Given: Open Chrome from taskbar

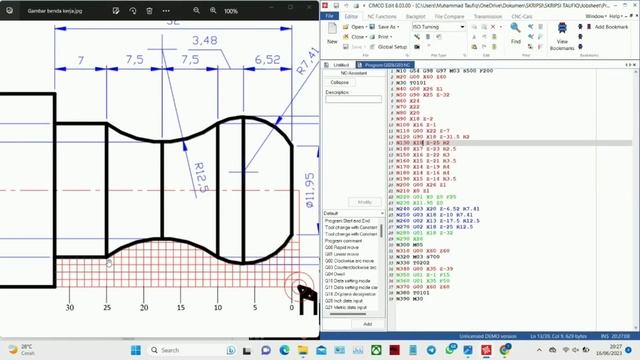Looking at the screenshot, I should tap(505, 349).
